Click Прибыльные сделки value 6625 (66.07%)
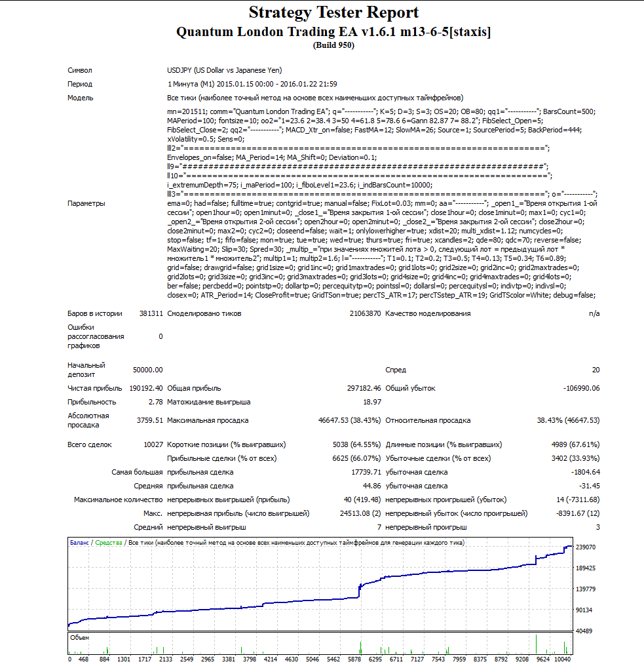The width and height of the screenshot is (644, 668). pyautogui.click(x=356, y=458)
